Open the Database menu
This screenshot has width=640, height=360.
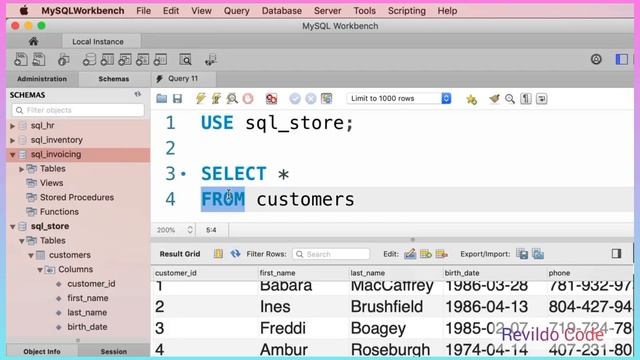click(x=282, y=11)
